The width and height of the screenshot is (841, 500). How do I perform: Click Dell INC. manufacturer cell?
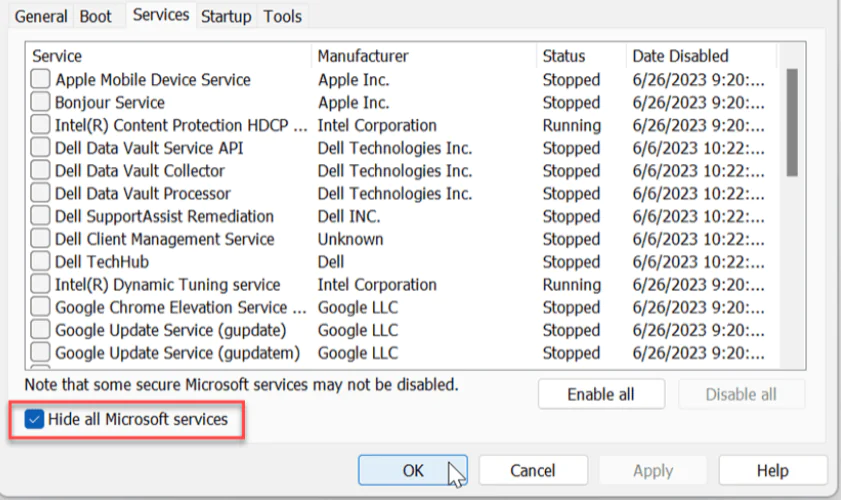349,216
